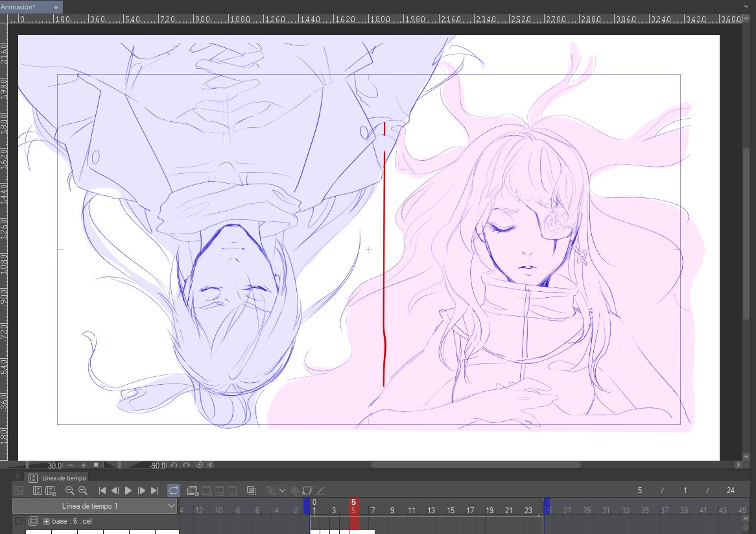Click frame 23 on timeline ruler
The width and height of the screenshot is (756, 534).
[x=528, y=510]
